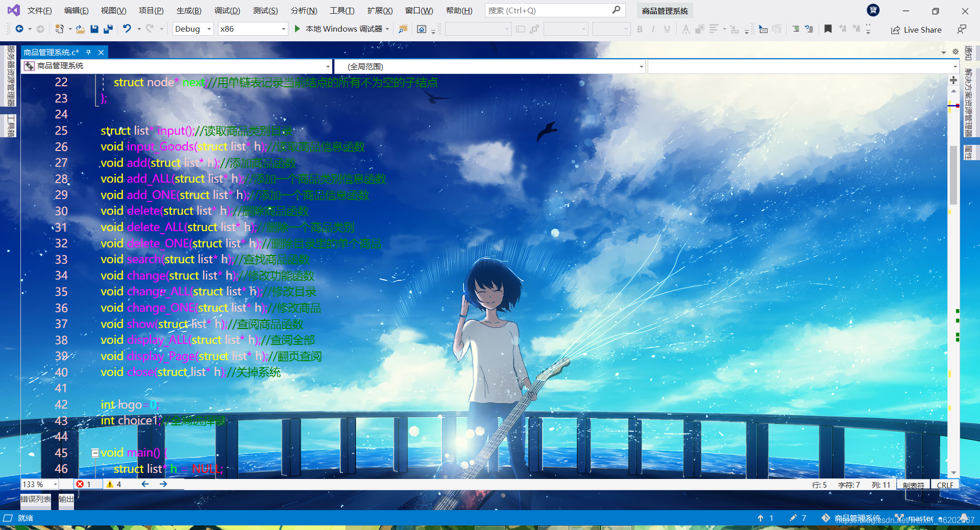Screen dimensions: 980x530
Task: Navigate backward with the back arrow icon
Action: [19, 29]
